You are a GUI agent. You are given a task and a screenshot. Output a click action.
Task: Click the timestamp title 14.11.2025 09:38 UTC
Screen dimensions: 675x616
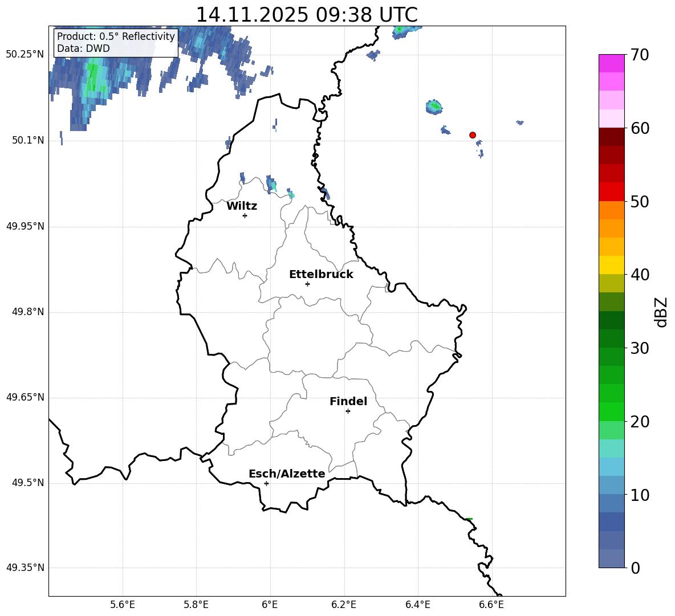pyautogui.click(x=307, y=15)
